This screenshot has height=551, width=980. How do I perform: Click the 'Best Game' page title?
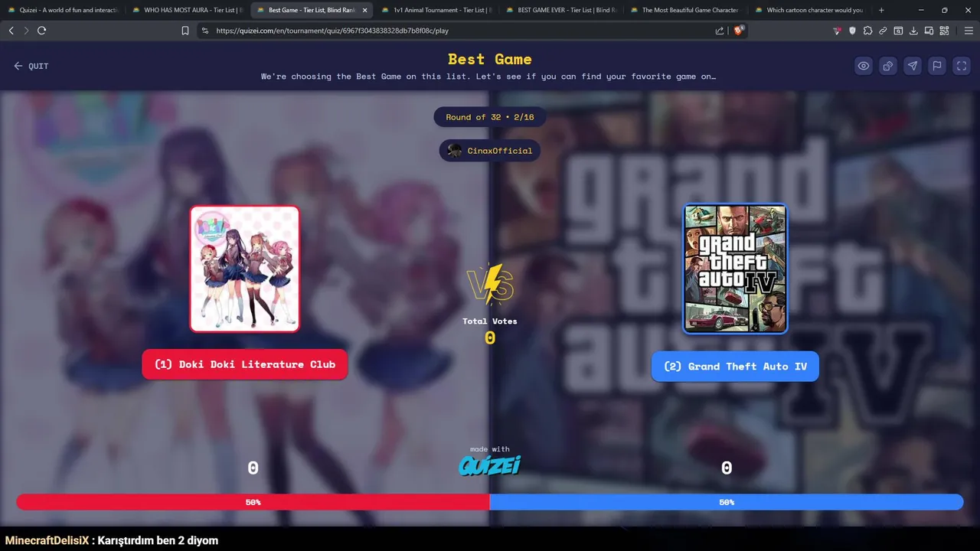click(490, 59)
